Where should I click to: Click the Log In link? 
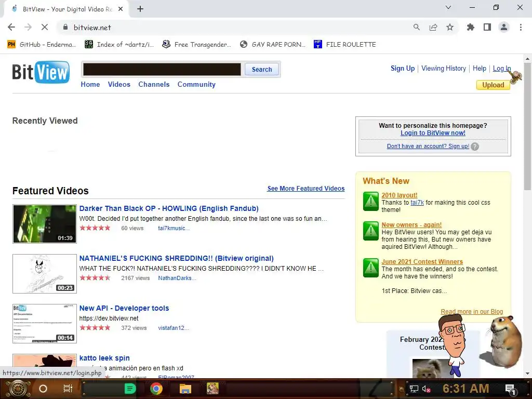[501, 68]
